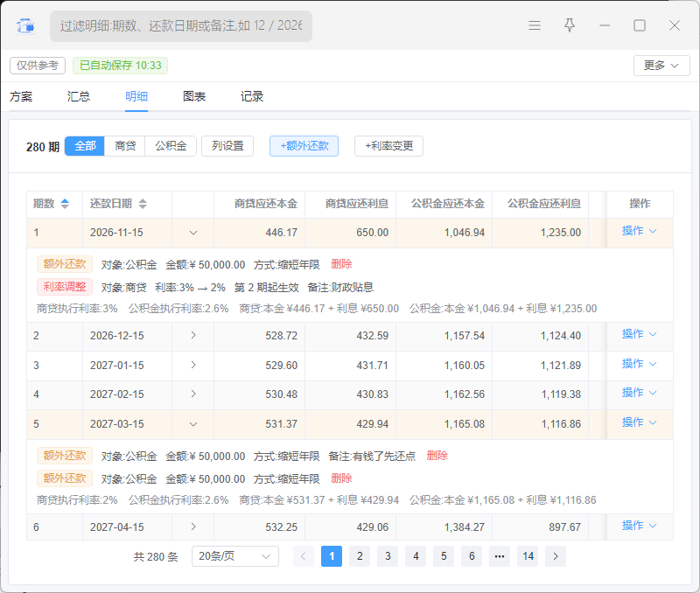This screenshot has width=700, height=593.
Task: Select the 公积金 filter segment
Action: (171, 146)
